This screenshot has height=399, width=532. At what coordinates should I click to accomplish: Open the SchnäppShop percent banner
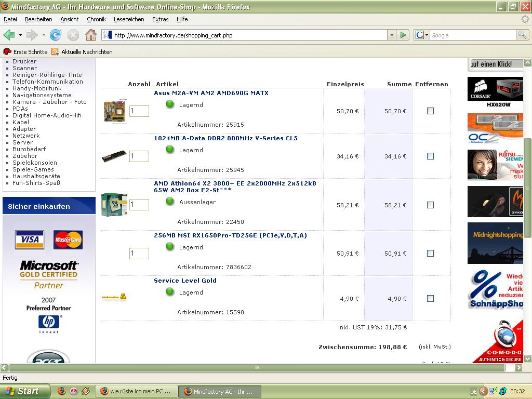point(496,288)
